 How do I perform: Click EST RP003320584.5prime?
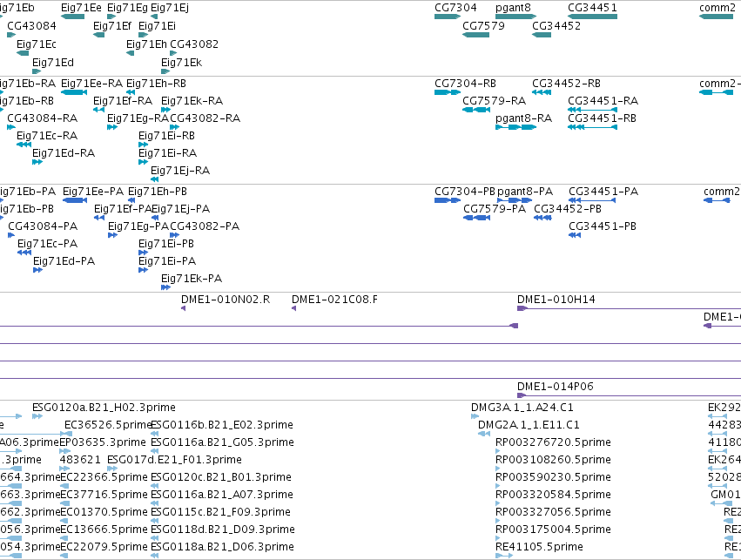pyautogui.click(x=553, y=495)
